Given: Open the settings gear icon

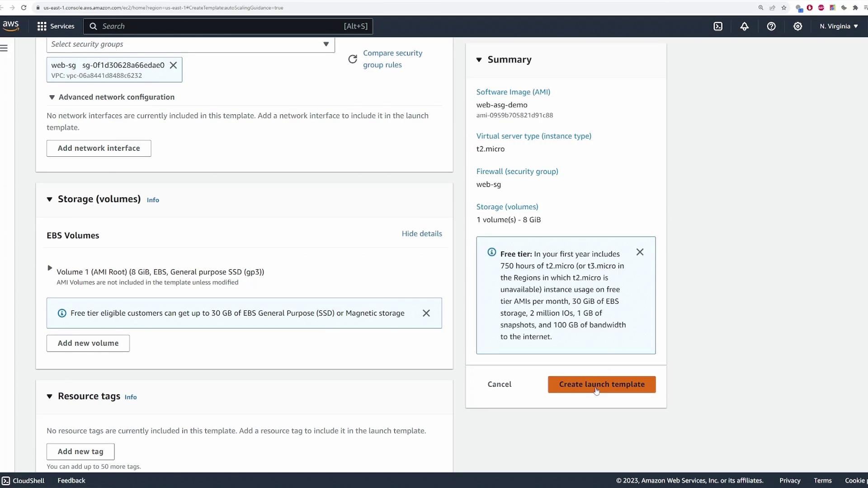Looking at the screenshot, I should pos(798,26).
